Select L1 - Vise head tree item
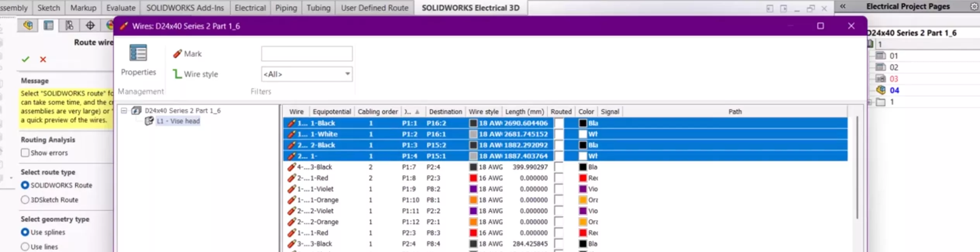 [x=178, y=121]
